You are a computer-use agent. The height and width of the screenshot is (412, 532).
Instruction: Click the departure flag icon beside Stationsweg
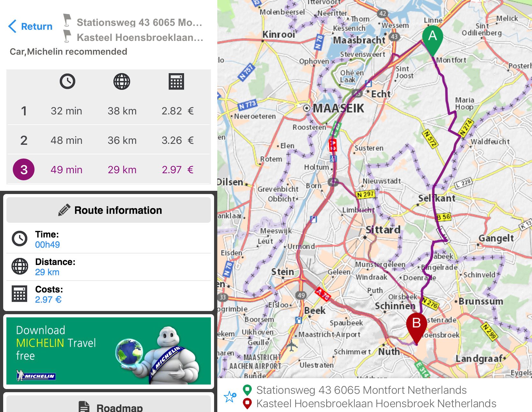click(67, 20)
